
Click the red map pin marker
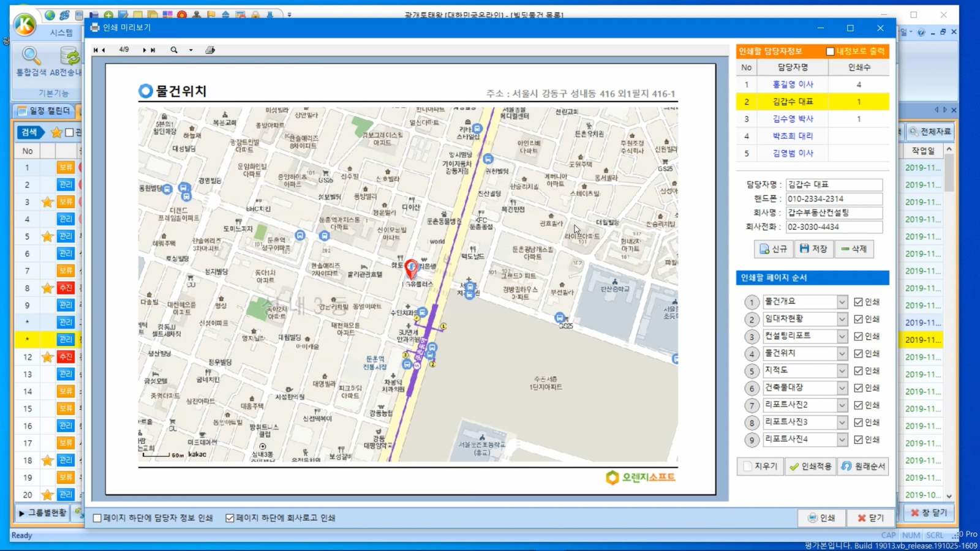coord(412,268)
